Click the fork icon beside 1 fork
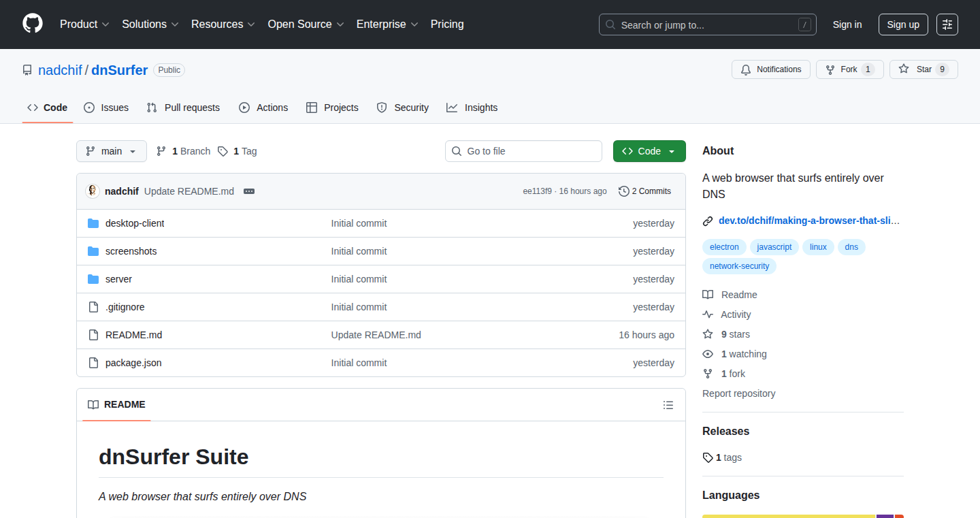 (708, 374)
